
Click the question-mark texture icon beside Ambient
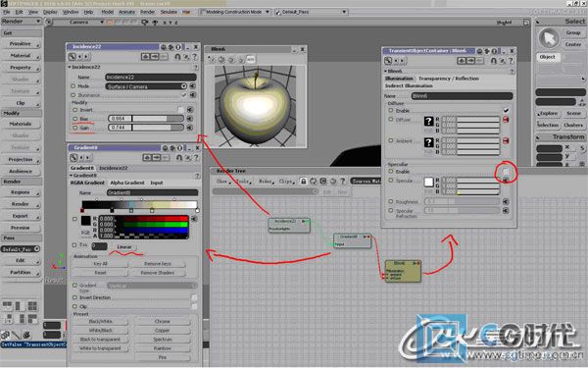tap(428, 142)
